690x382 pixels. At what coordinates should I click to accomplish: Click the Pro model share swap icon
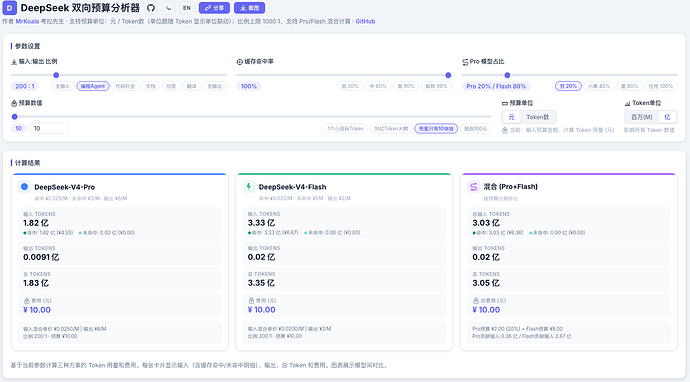click(465, 62)
